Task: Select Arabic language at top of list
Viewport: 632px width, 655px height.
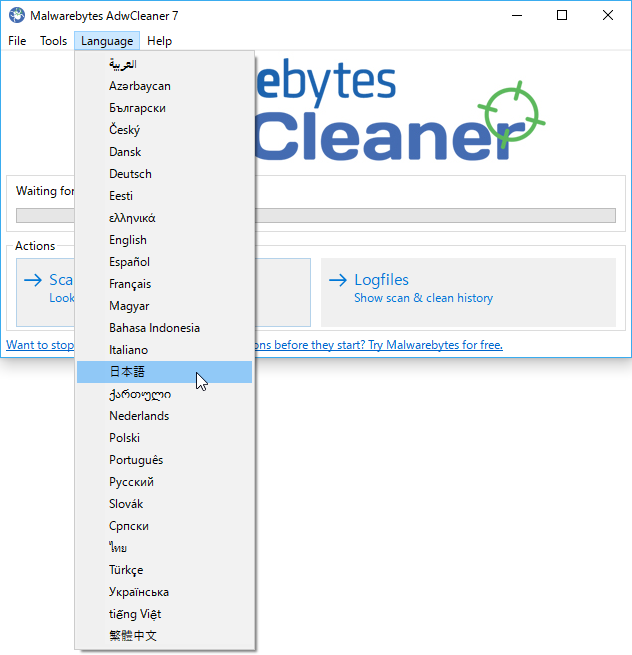Action: (x=165, y=64)
